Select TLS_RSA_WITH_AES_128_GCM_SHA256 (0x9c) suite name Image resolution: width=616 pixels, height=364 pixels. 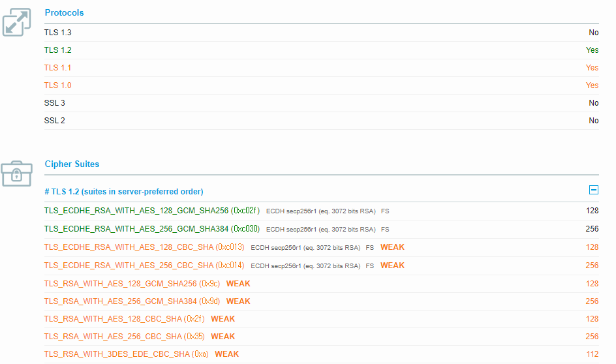tap(132, 284)
